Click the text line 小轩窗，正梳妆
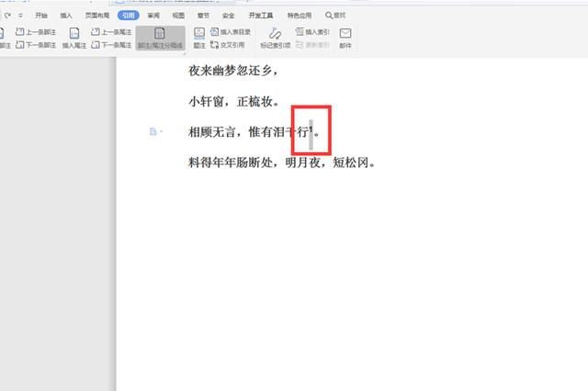 [233, 101]
